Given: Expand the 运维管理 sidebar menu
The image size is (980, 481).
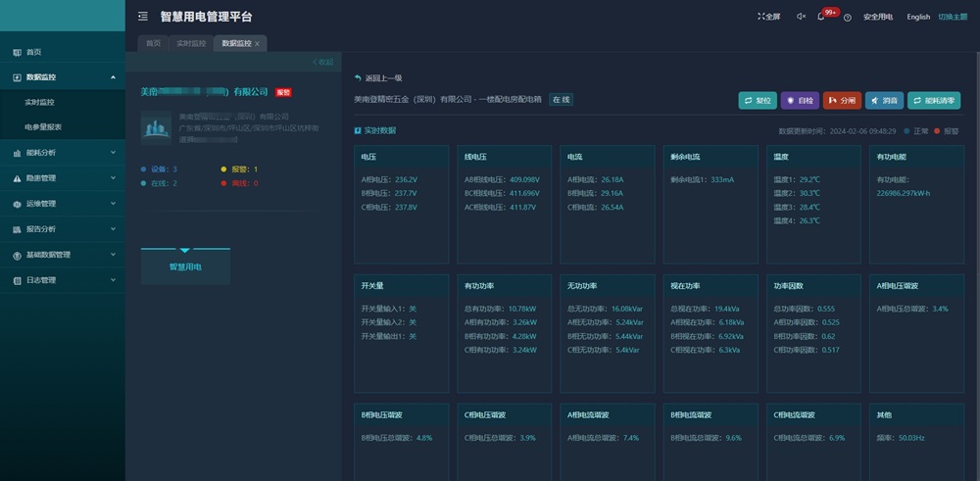Looking at the screenshot, I should point(113,204).
